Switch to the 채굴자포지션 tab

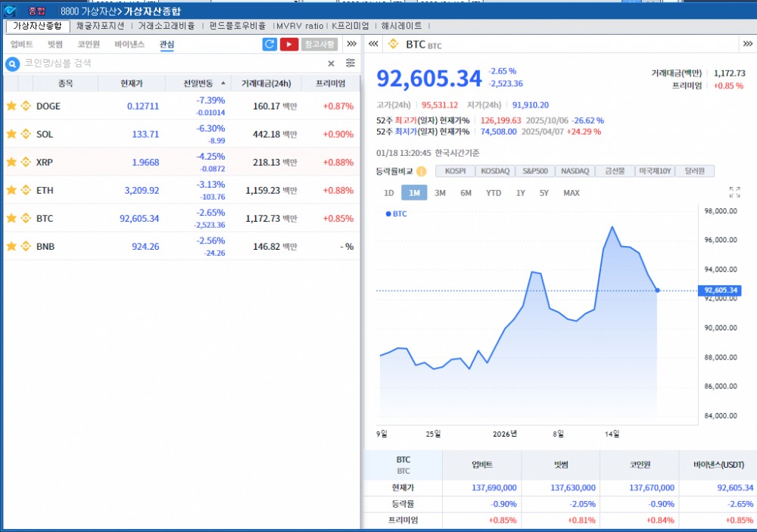pos(101,25)
